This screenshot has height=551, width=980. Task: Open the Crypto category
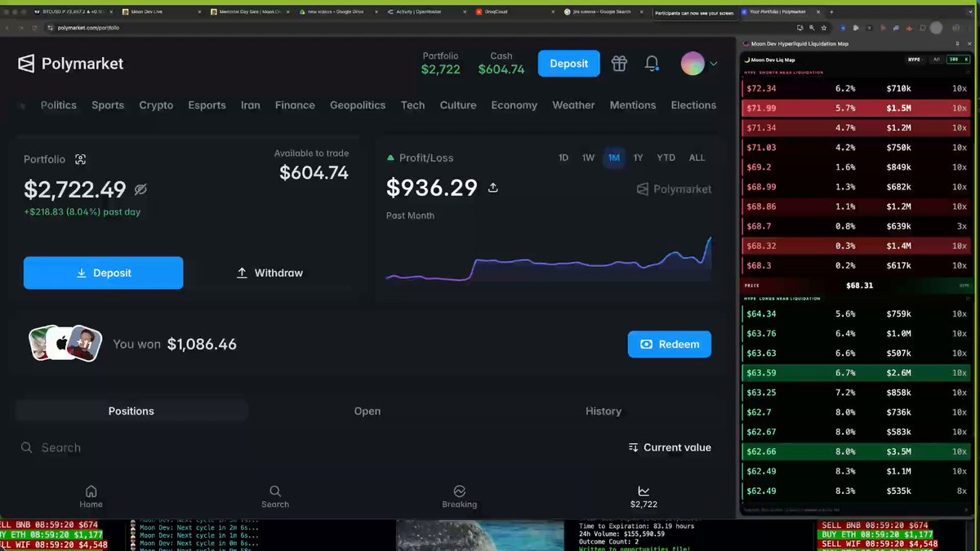(x=156, y=105)
